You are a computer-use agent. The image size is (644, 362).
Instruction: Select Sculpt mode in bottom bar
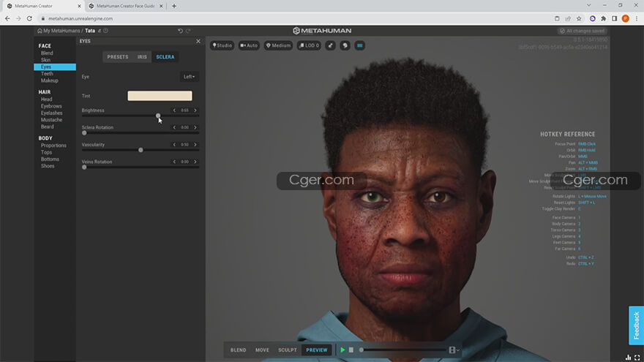coord(288,350)
